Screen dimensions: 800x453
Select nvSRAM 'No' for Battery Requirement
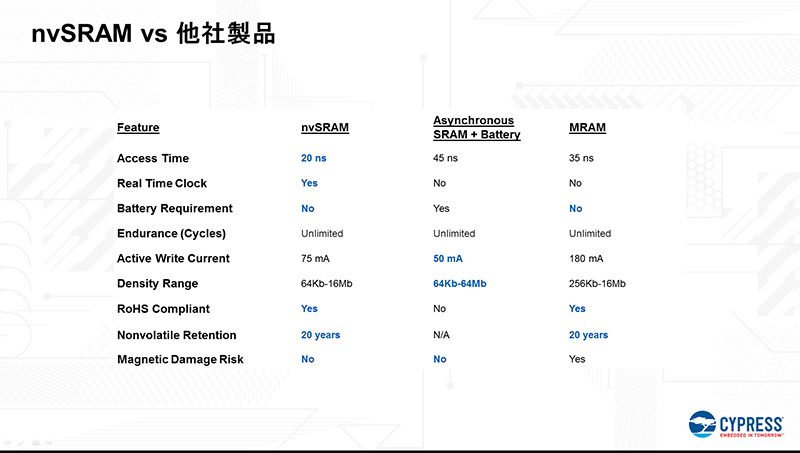pos(308,208)
